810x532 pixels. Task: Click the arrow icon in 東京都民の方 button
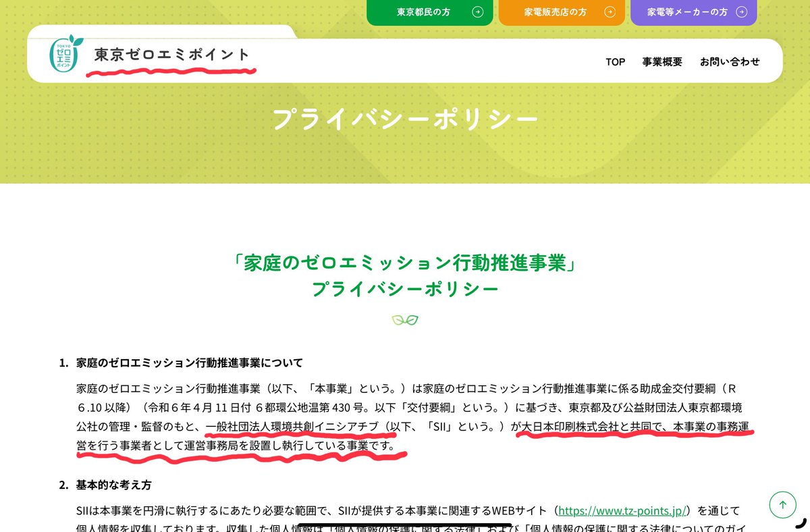point(477,11)
